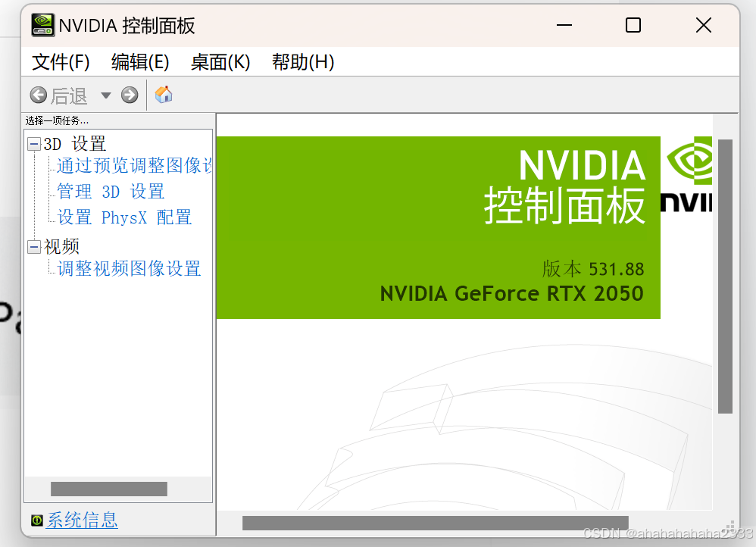
Task: Open the back history dropdown arrow
Action: 105,95
